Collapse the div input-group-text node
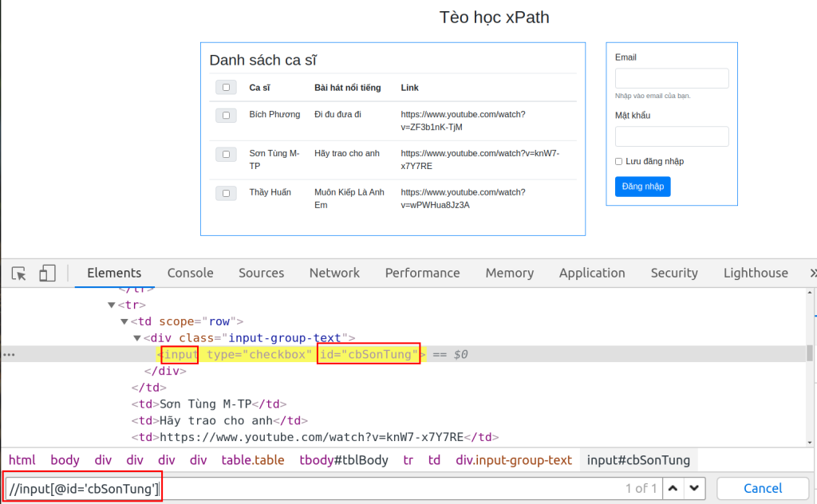The width and height of the screenshot is (817, 504). click(136, 337)
